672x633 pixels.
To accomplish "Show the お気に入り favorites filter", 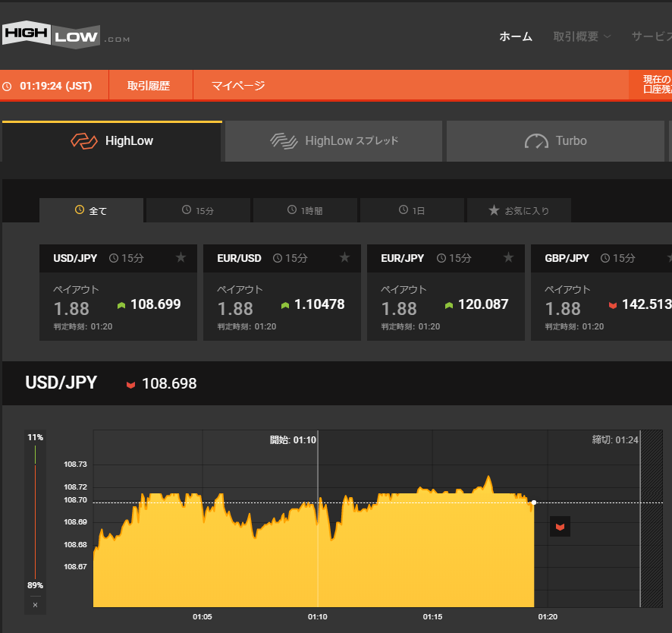I will pyautogui.click(x=519, y=210).
